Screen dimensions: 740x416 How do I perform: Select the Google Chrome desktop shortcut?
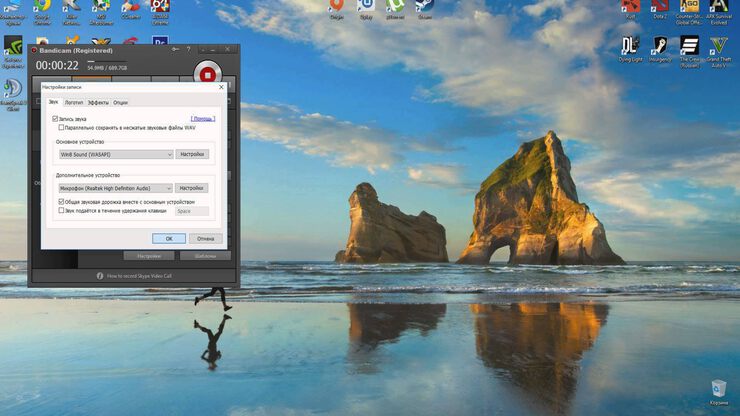click(42, 11)
